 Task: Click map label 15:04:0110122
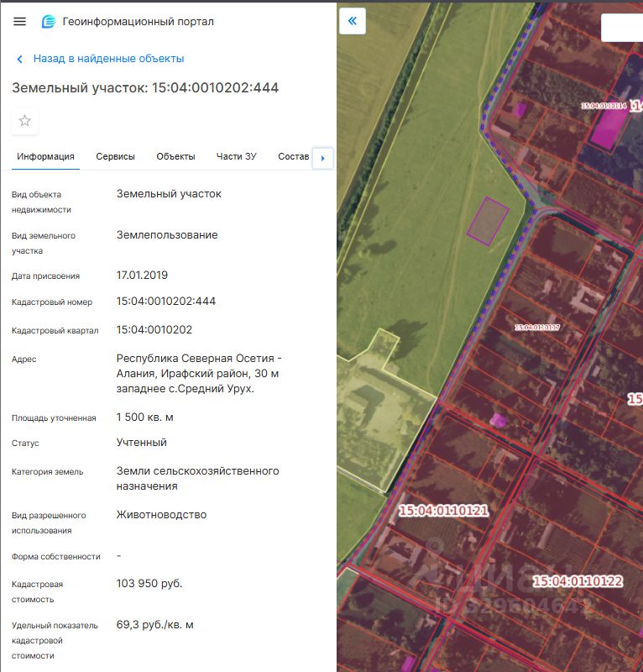(x=578, y=581)
